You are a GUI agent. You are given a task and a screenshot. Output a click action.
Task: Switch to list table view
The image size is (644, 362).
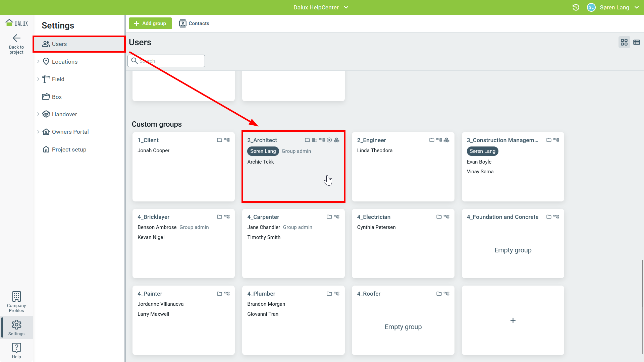click(636, 42)
